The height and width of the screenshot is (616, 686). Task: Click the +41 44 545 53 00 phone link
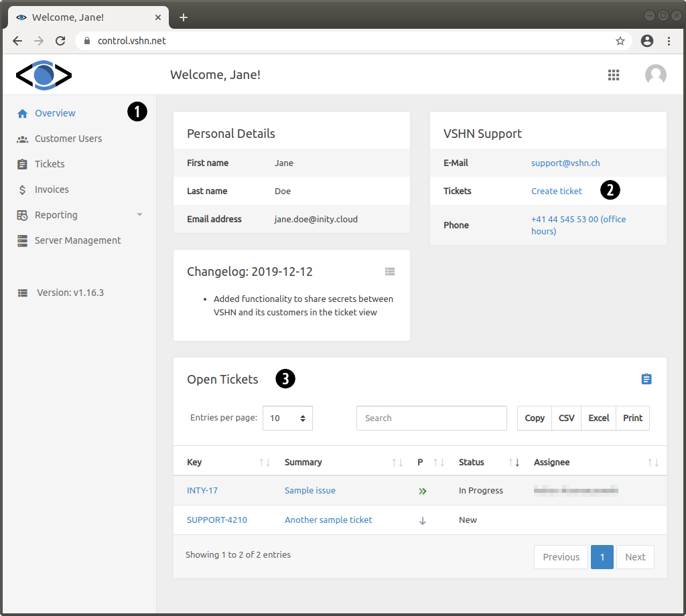click(578, 225)
